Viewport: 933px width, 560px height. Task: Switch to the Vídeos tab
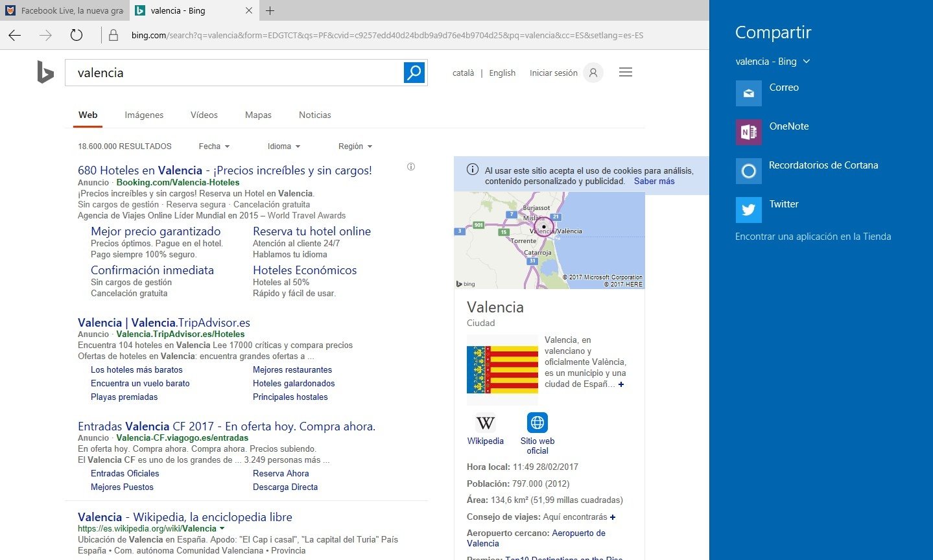tap(204, 115)
